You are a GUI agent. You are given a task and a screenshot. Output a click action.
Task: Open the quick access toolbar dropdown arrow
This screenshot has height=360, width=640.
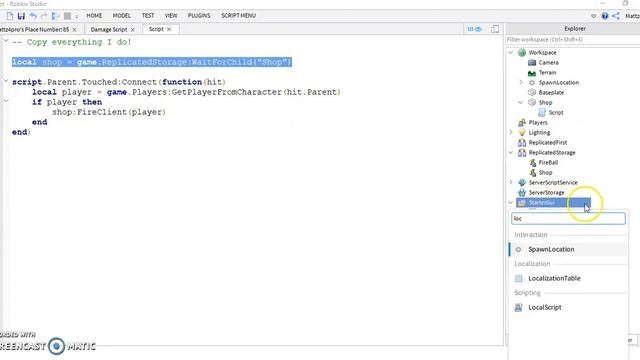pyautogui.click(x=76, y=16)
